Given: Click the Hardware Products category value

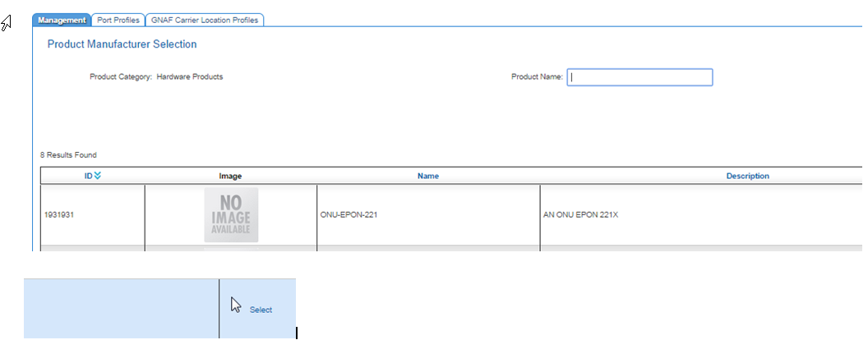Looking at the screenshot, I should coord(189,77).
